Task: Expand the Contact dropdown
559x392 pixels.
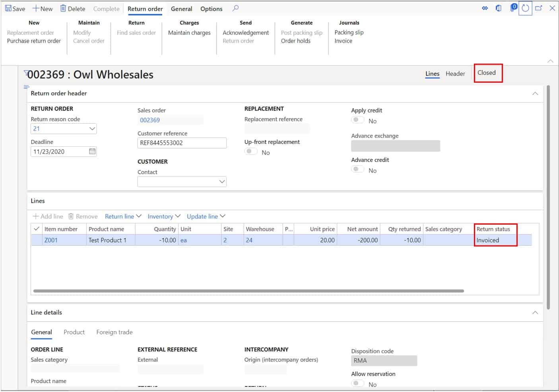Action: (221, 181)
